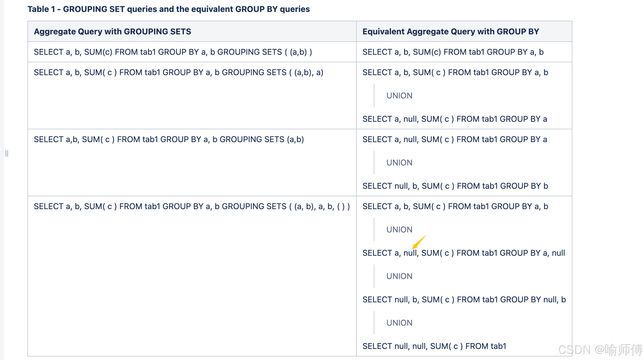Select the 'Aggregate Query with GROUPING SETS' header

point(112,31)
